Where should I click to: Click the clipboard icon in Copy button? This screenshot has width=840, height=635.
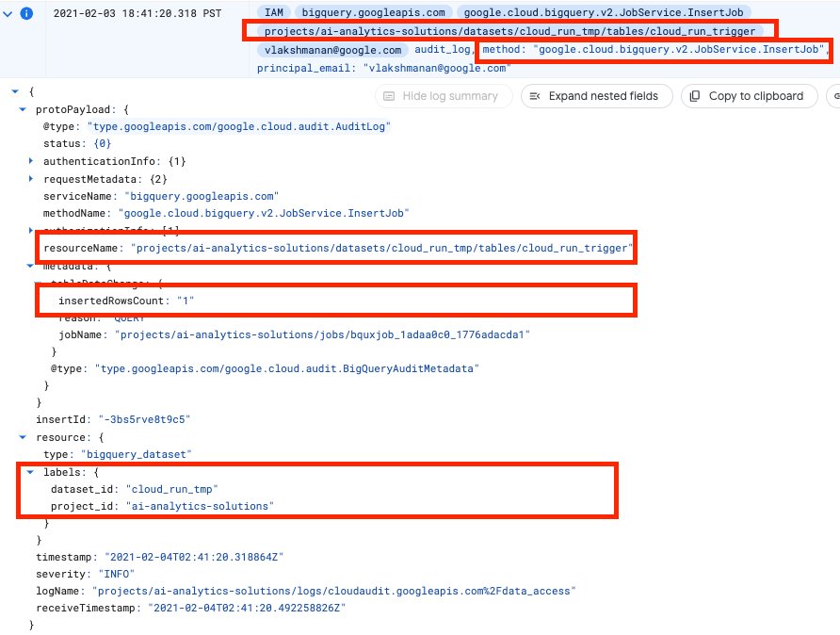tap(695, 96)
